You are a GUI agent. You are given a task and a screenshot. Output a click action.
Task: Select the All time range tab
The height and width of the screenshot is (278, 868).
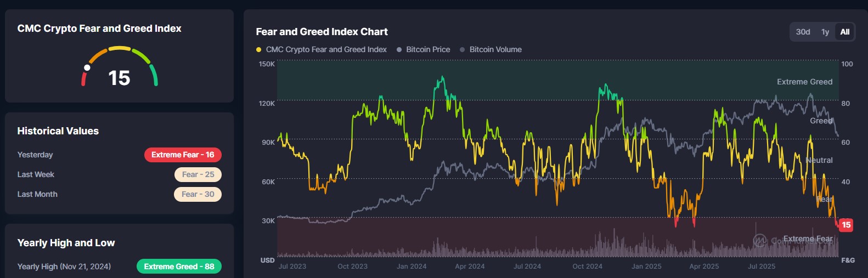click(x=845, y=32)
